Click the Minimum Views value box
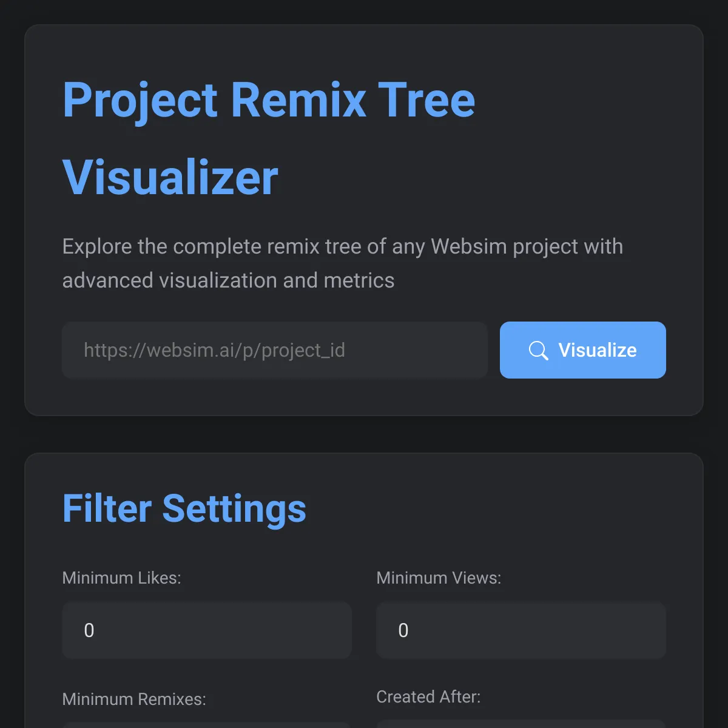The image size is (728, 728). 521,630
